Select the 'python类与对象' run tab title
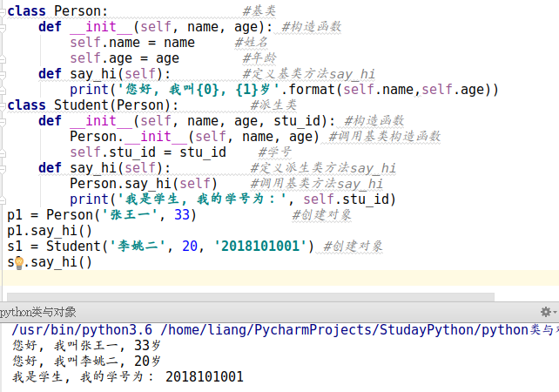Image resolution: width=559 pixels, height=392 pixels. (x=37, y=312)
